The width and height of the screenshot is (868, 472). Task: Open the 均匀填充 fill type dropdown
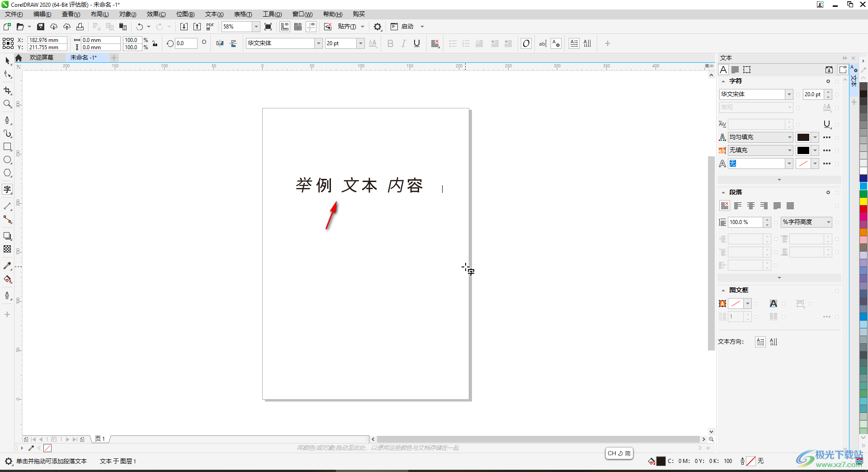(789, 137)
